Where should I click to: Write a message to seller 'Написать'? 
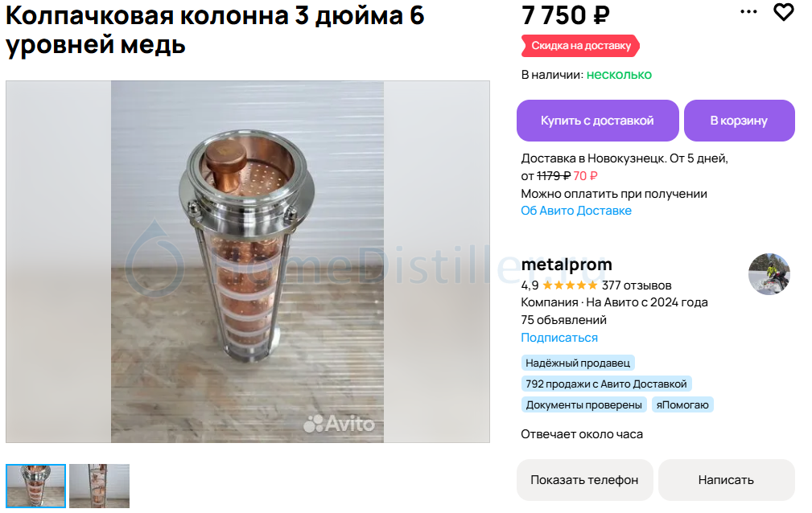click(726, 480)
